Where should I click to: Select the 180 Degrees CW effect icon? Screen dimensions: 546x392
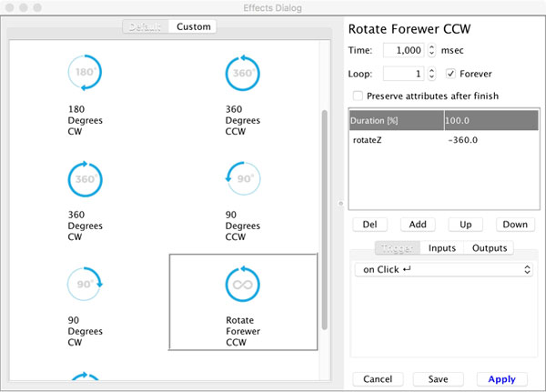pyautogui.click(x=85, y=73)
